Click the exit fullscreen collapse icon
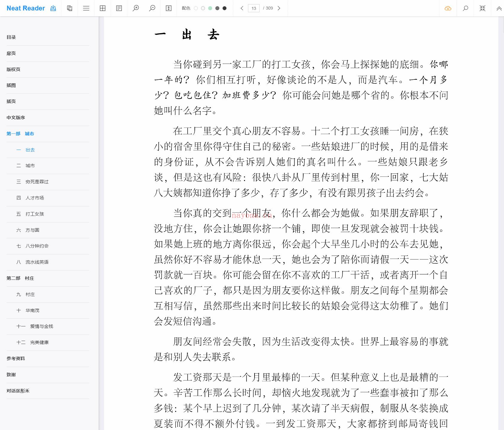 (x=482, y=8)
